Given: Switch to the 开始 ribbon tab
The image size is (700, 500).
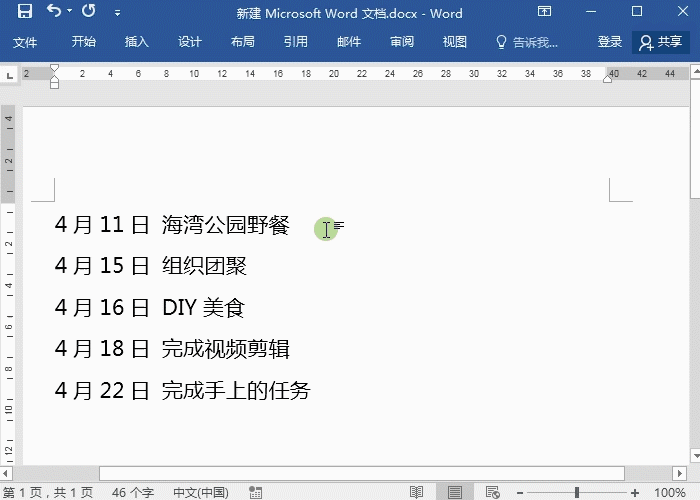Looking at the screenshot, I should click(84, 42).
